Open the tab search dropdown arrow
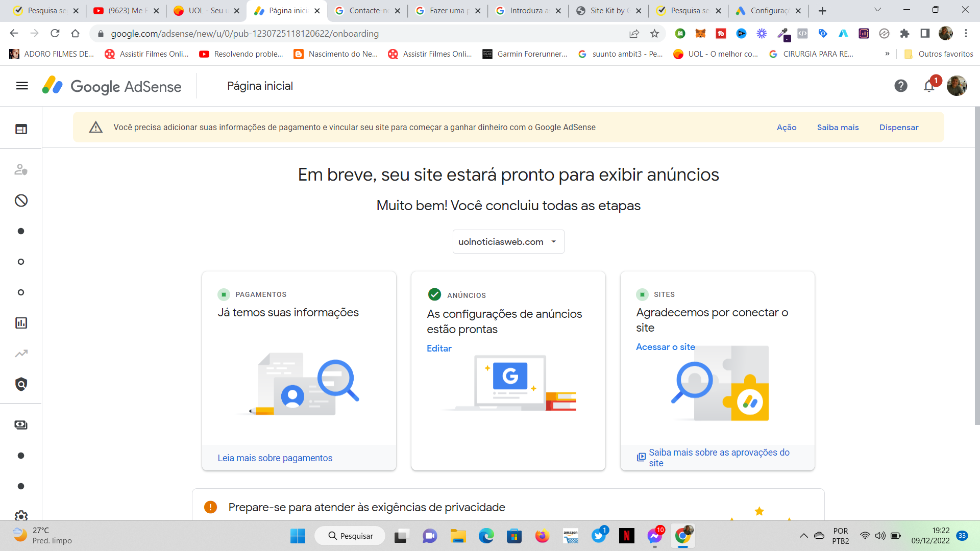 tap(877, 10)
